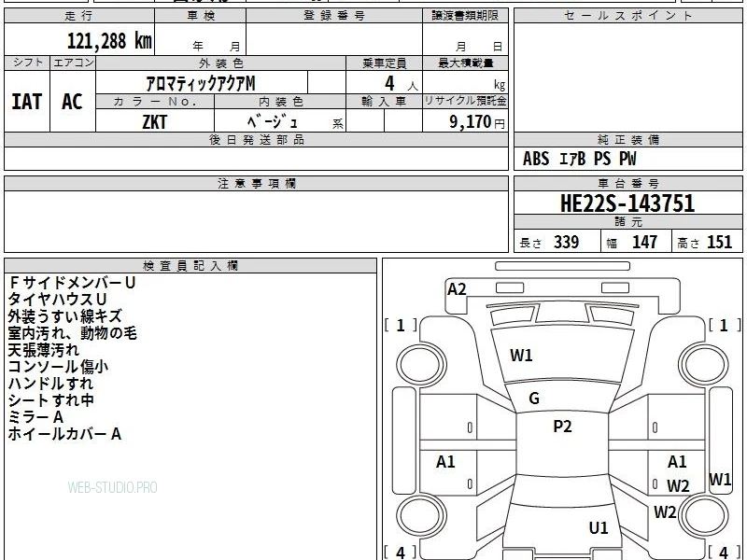This screenshot has height=560, width=747.
Task: Click the A1 mark on left rear door
Action: pyautogui.click(x=445, y=461)
